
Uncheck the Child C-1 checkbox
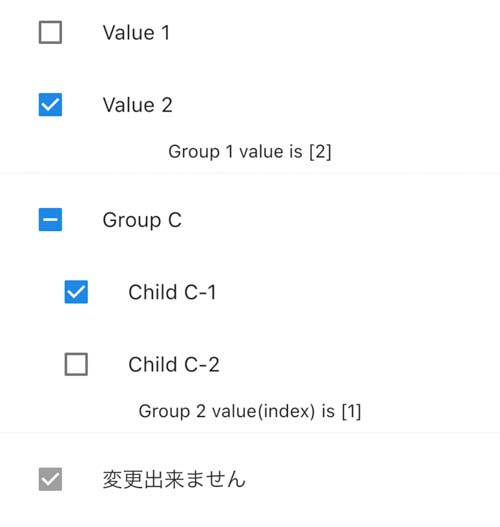point(76,292)
